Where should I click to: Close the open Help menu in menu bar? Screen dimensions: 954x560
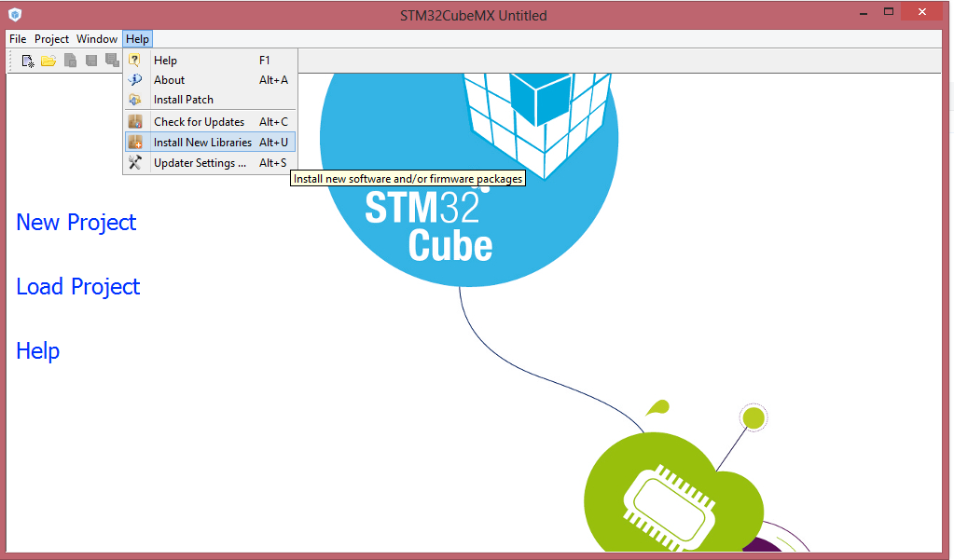pyautogui.click(x=137, y=39)
